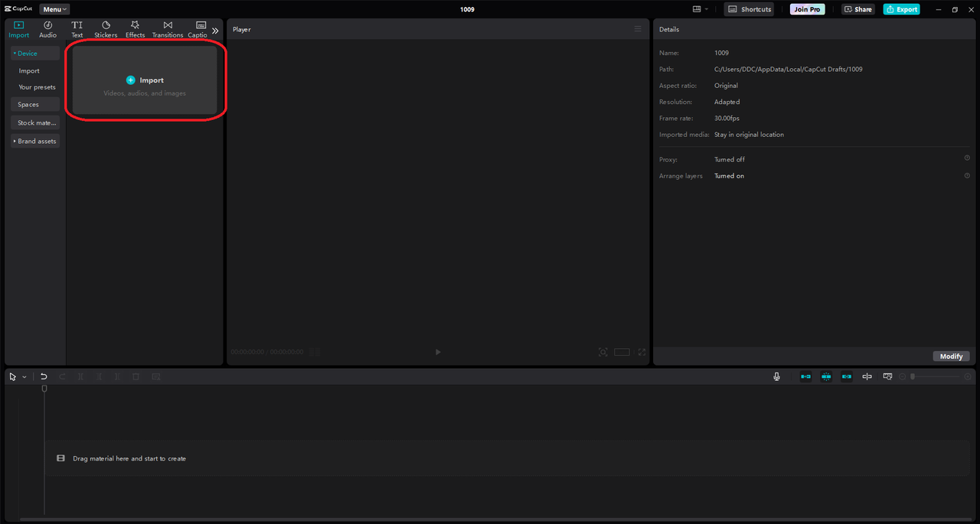This screenshot has height=524, width=980.
Task: Click the Delete icon in timeline toolbar
Action: tap(136, 376)
